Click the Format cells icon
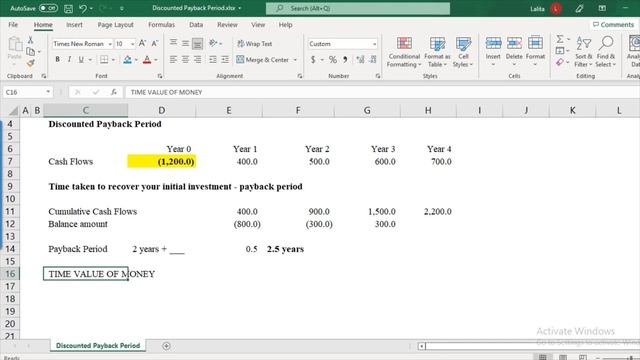The height and width of the screenshot is (360, 640). pyautogui.click(x=535, y=43)
